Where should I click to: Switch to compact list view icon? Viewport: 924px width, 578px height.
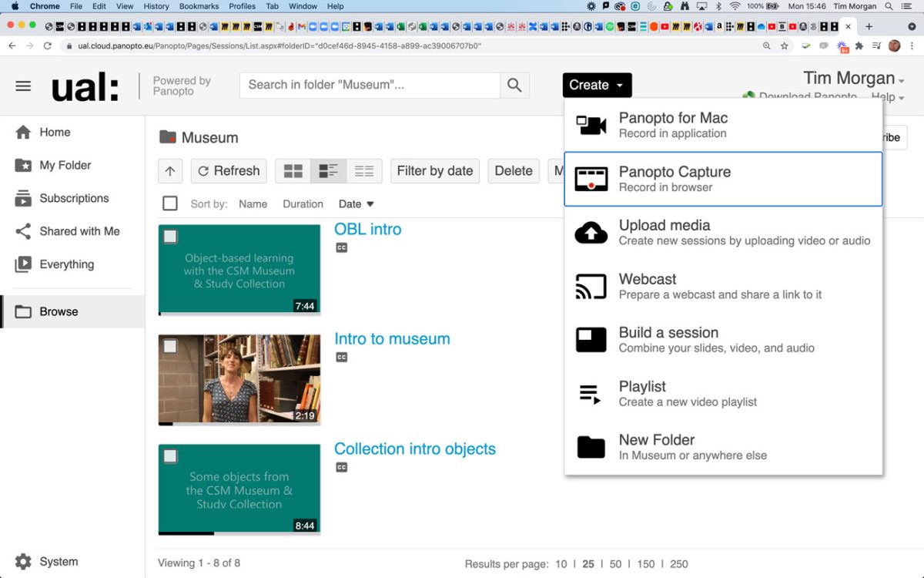pyautogui.click(x=364, y=171)
